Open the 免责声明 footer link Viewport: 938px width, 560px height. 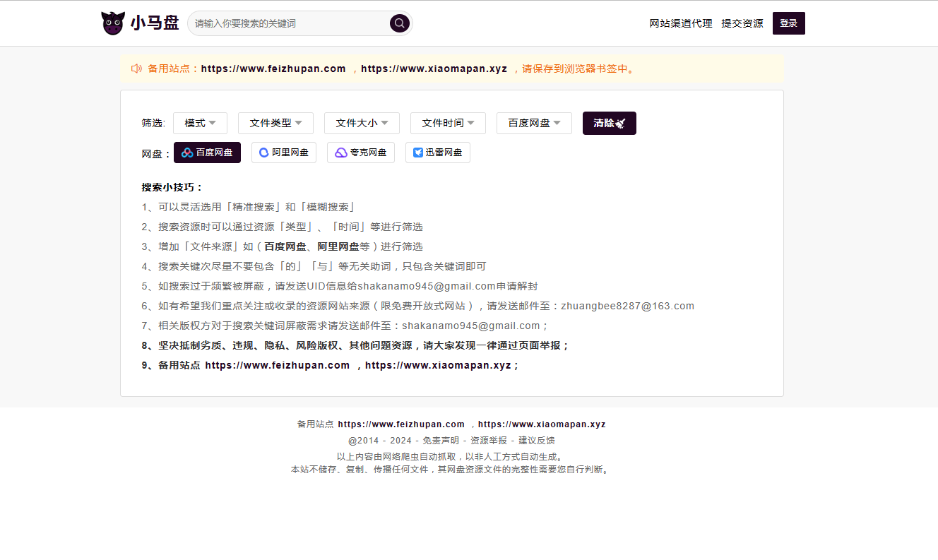click(441, 441)
